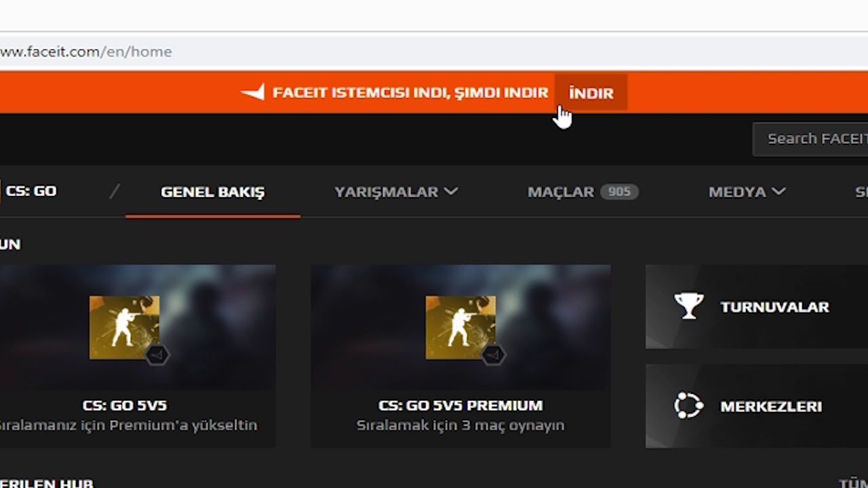Screen dimensions: 868x488
Task: Open the GENEL BAKIŞ tab
Action: [212, 192]
